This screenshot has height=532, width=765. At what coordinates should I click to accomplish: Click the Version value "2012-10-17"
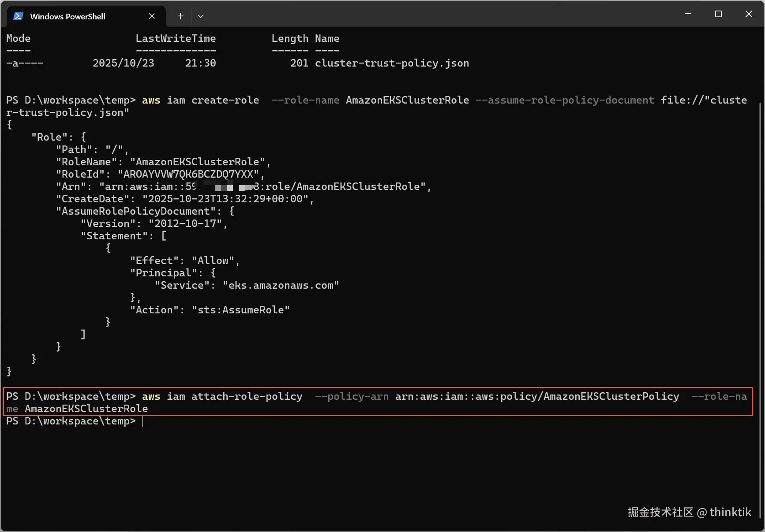[185, 223]
